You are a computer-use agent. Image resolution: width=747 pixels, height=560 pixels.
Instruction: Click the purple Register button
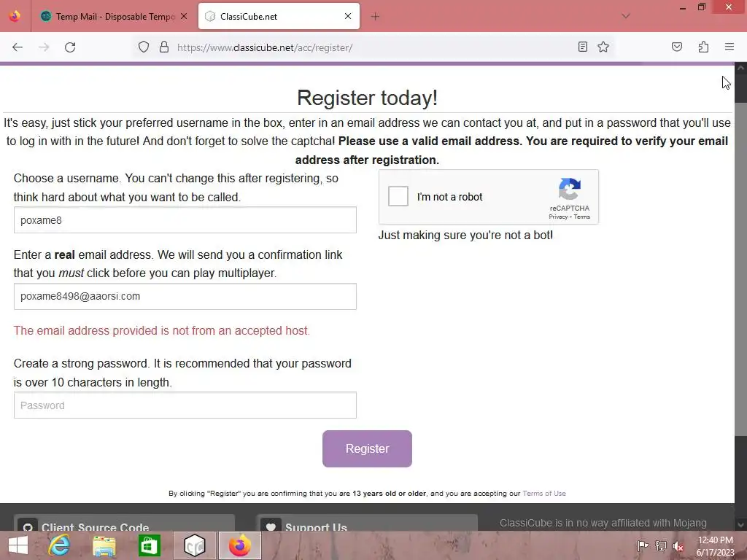point(367,448)
